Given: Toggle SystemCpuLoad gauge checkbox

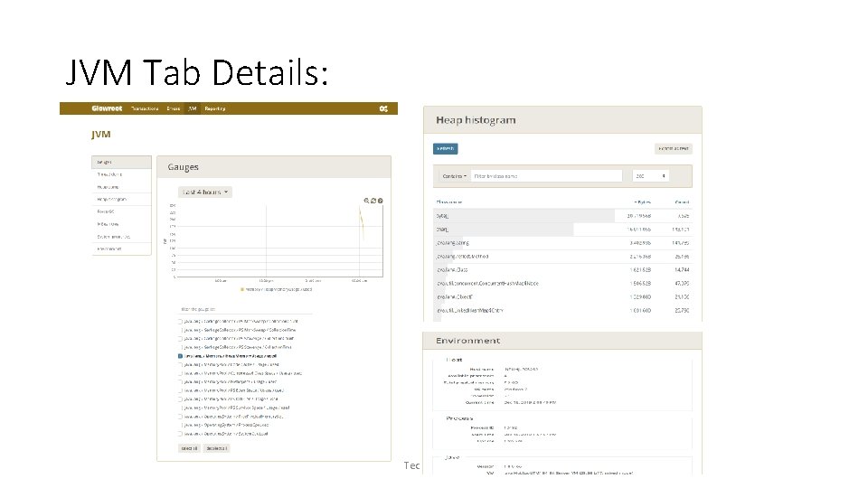Looking at the screenshot, I should 181,434.
